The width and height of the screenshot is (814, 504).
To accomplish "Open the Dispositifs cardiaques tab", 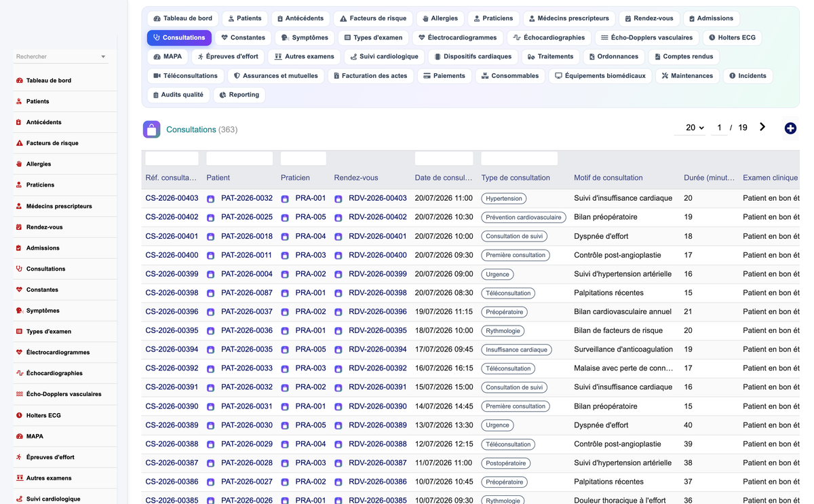I will (472, 56).
